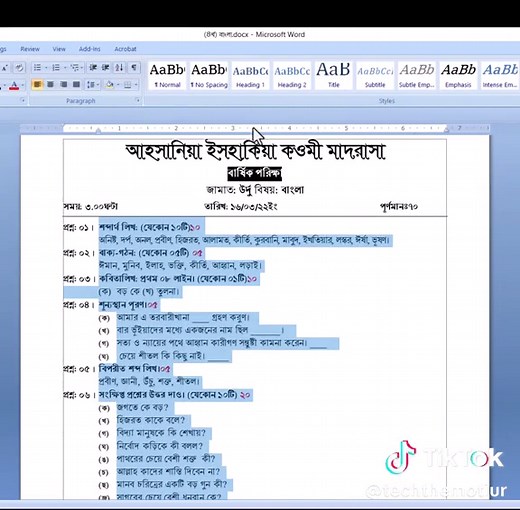
Task: Open the Paragraph dialog launcher
Action: [x=137, y=100]
